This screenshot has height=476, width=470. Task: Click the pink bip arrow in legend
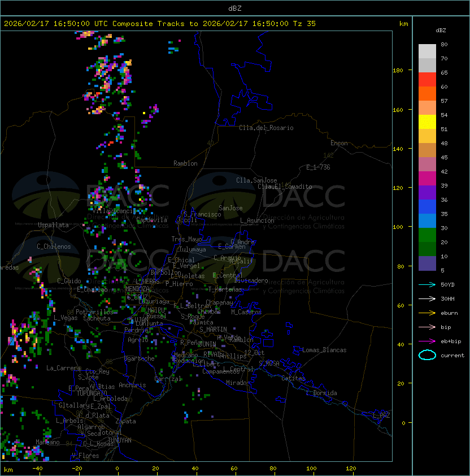click(x=427, y=327)
